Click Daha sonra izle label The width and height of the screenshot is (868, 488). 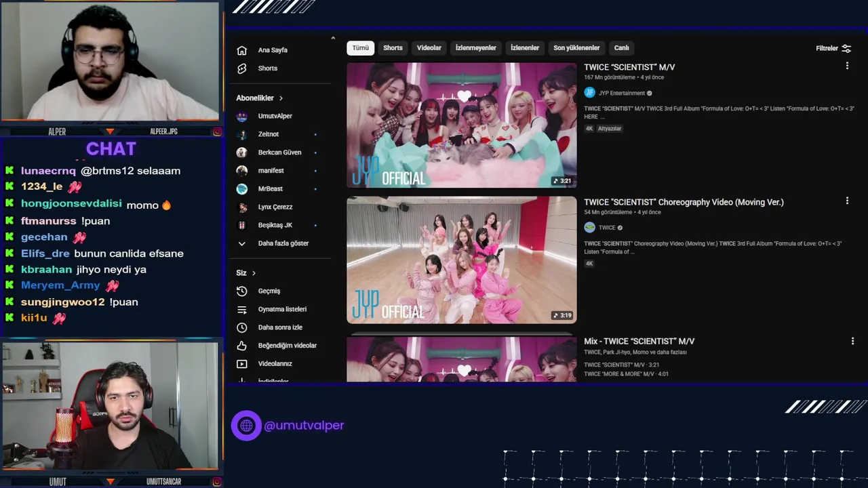click(280, 327)
